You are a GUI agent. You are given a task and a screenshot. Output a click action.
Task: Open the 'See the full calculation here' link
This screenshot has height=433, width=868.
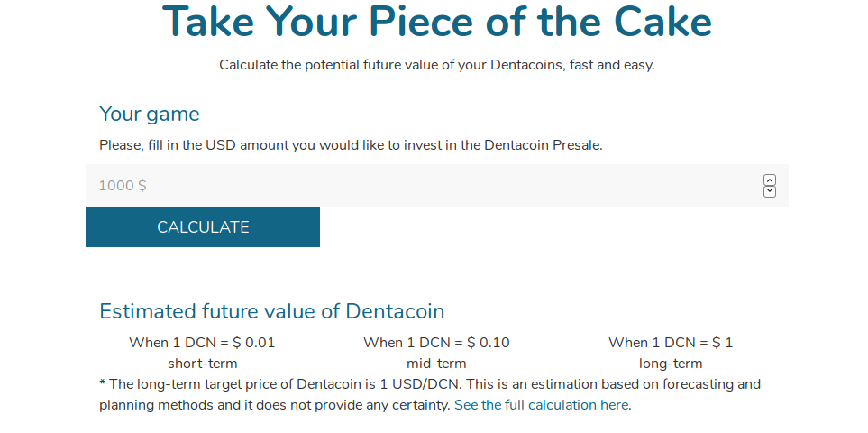542,405
